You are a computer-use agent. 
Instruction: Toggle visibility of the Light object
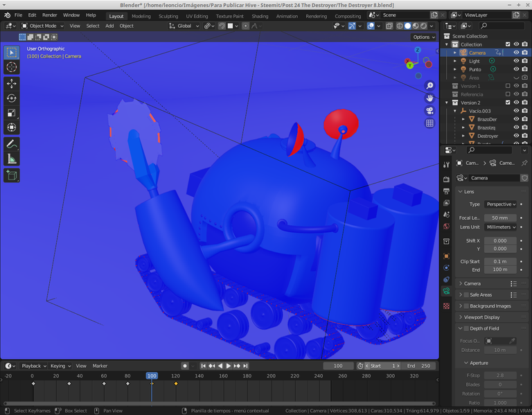(x=516, y=61)
